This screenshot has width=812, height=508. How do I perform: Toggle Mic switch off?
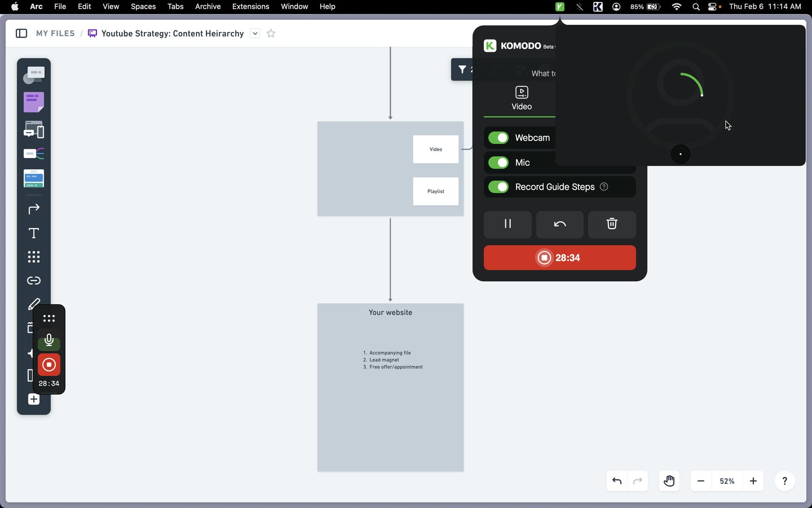point(498,163)
